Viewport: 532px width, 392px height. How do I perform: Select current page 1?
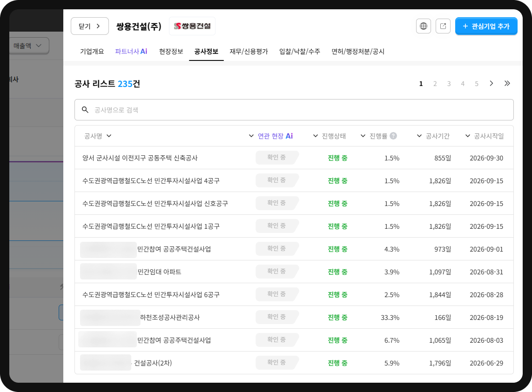pyautogui.click(x=421, y=84)
